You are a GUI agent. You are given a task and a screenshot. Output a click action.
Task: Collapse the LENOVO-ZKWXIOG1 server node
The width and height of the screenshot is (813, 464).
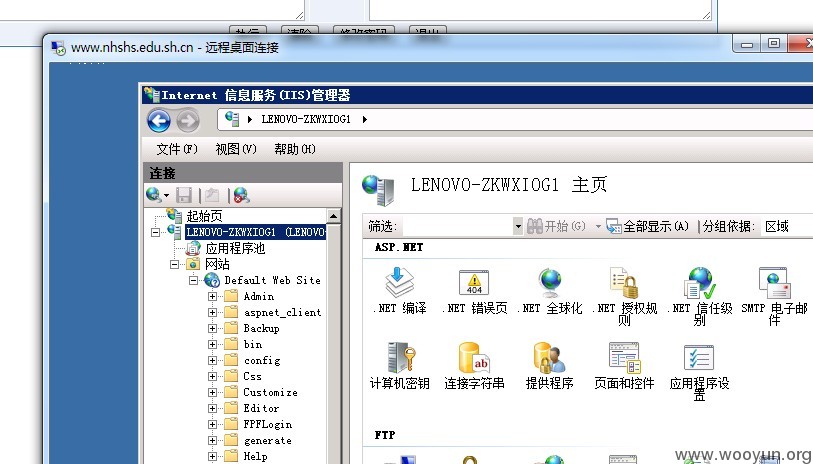[156, 232]
